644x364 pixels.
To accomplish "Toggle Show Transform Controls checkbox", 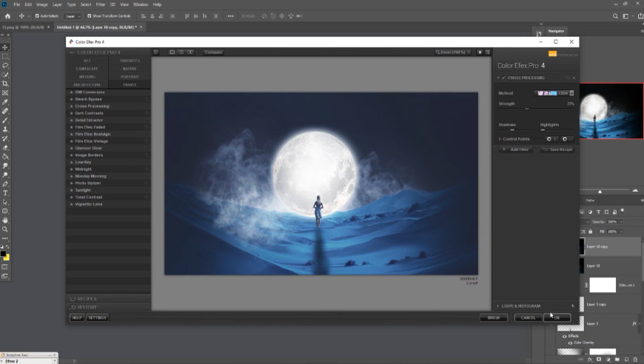I will click(x=90, y=16).
